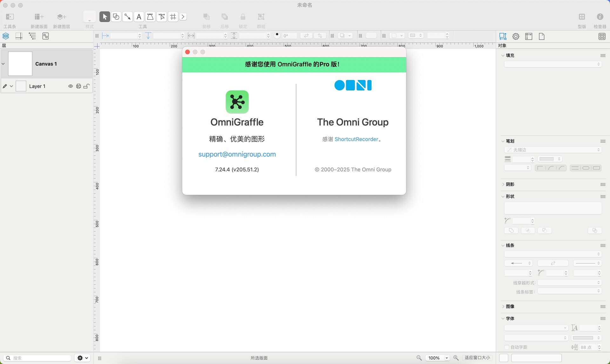The image size is (610, 364).
Task: Show more tools with the chevron
Action: 183,17
